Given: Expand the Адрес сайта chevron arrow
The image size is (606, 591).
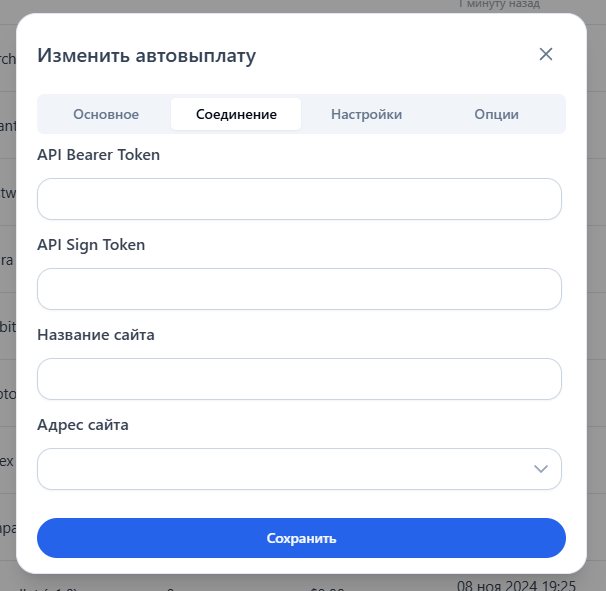Looking at the screenshot, I should [541, 469].
